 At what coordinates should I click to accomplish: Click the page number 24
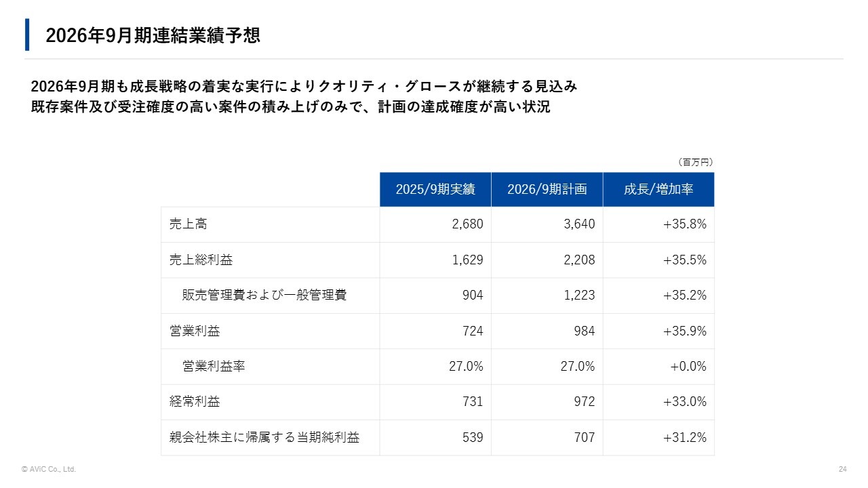(843, 469)
